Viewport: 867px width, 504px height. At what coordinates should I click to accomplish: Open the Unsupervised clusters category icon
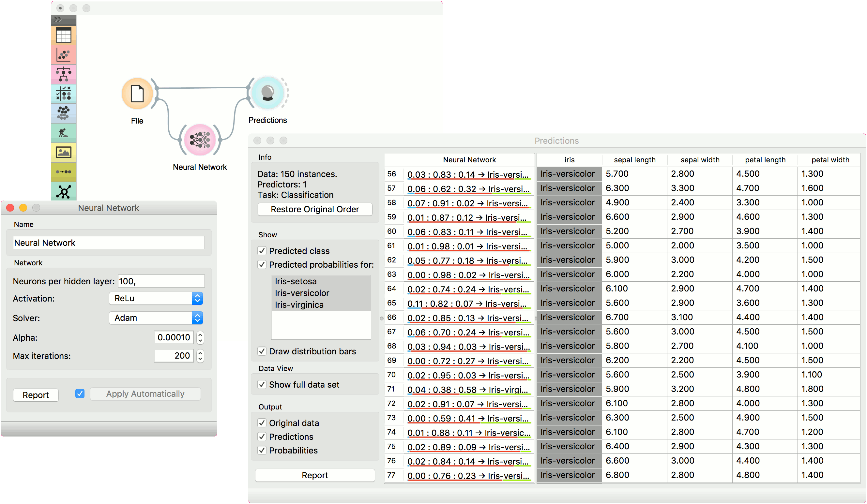click(x=64, y=113)
